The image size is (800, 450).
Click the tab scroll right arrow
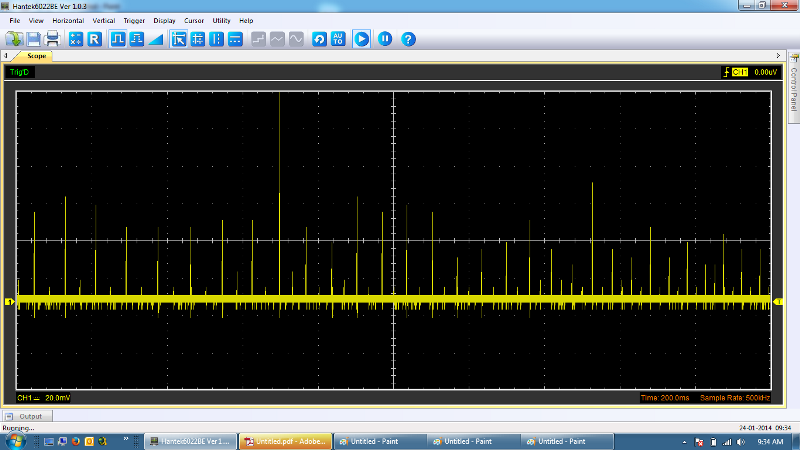(780, 56)
